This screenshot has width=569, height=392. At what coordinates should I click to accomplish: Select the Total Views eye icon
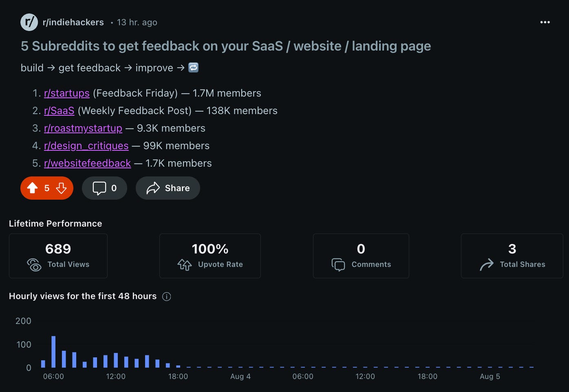pos(34,264)
